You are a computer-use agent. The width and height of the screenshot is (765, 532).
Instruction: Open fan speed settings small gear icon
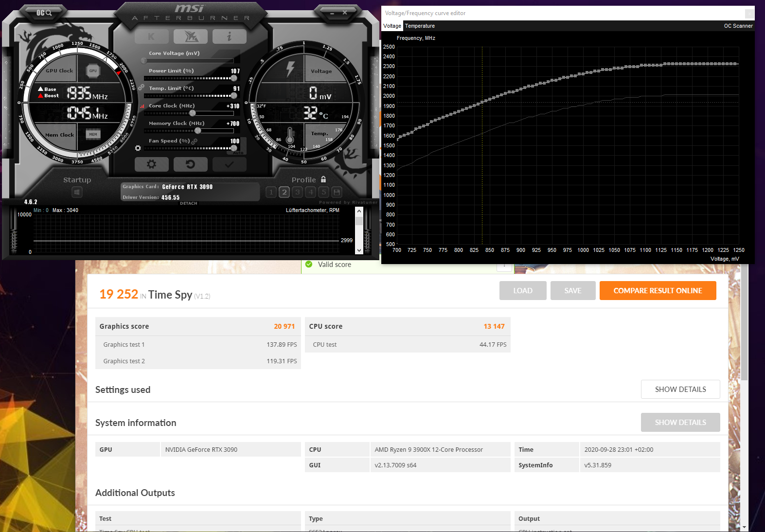click(x=138, y=148)
